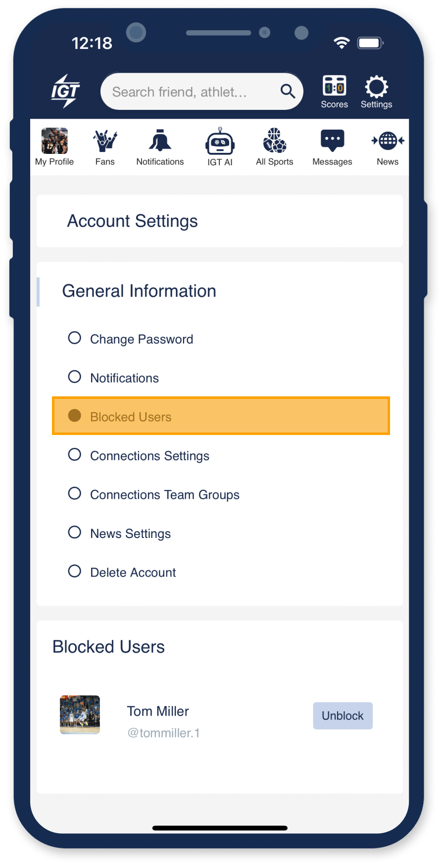Click the search magnifier icon

point(288,91)
